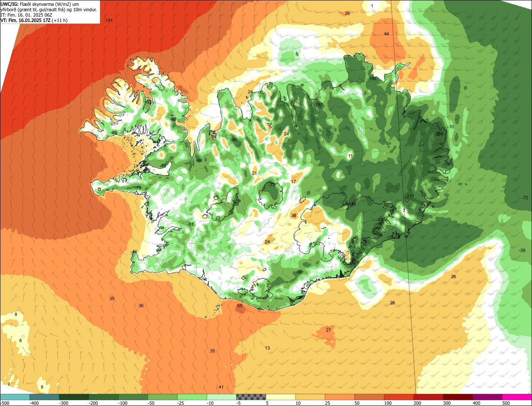Click the '9' value near the bottom-left corner
The height and width of the screenshot is (406, 532).
pyautogui.click(x=9, y=384)
